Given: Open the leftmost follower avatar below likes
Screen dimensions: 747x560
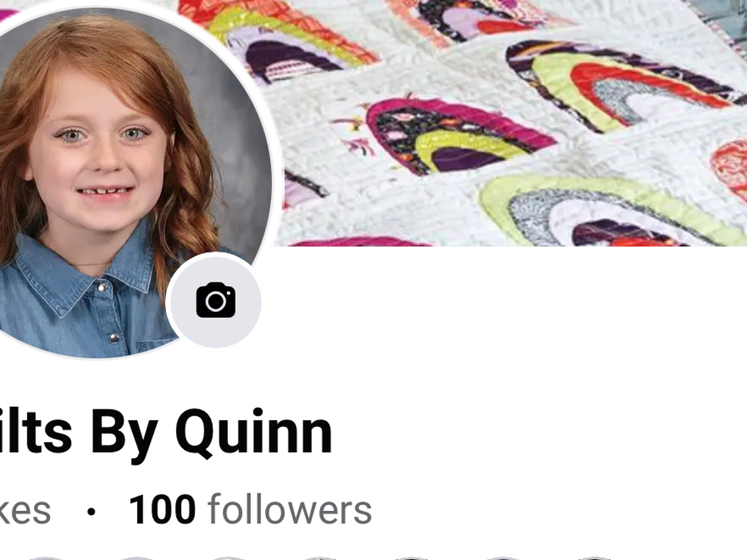Looking at the screenshot, I should (x=47, y=558).
